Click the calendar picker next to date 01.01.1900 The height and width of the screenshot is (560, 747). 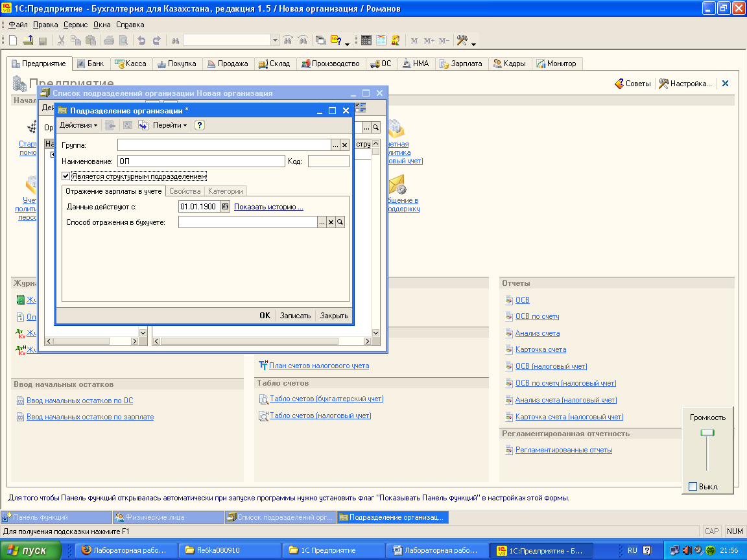226,207
